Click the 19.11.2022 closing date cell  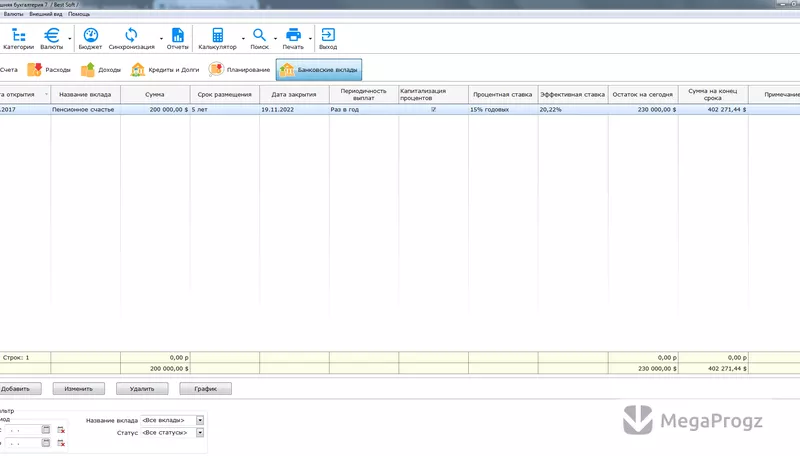(x=294, y=110)
